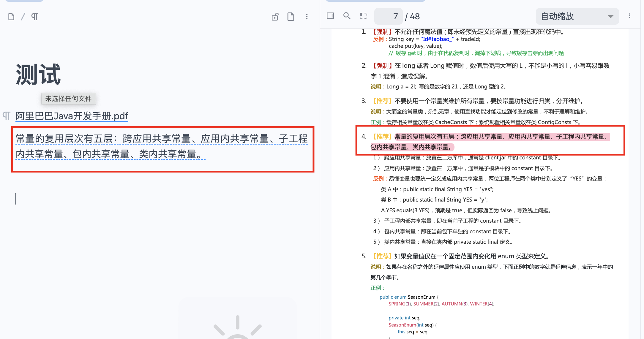Click the document breadcrumb page icon

pos(11,17)
